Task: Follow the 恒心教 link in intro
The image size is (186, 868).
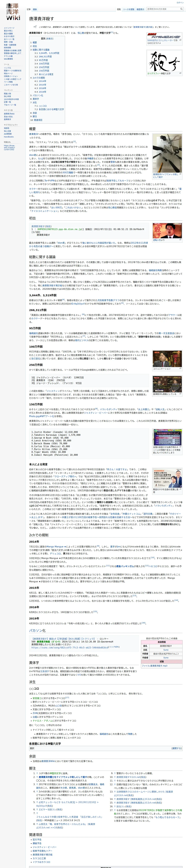Action: pos(81,33)
